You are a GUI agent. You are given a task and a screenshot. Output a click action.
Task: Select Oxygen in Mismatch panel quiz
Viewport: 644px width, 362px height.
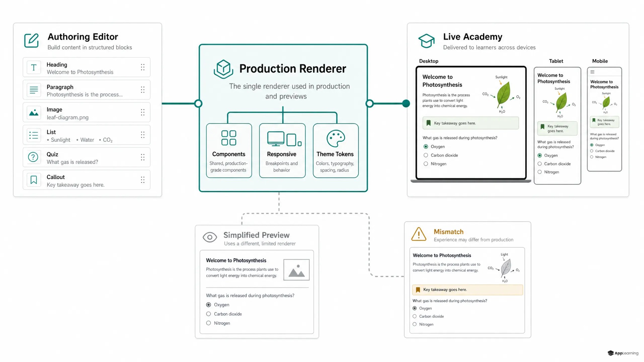(415, 308)
